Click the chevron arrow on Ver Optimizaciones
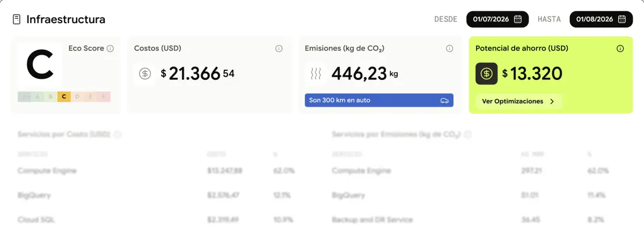 552,101
